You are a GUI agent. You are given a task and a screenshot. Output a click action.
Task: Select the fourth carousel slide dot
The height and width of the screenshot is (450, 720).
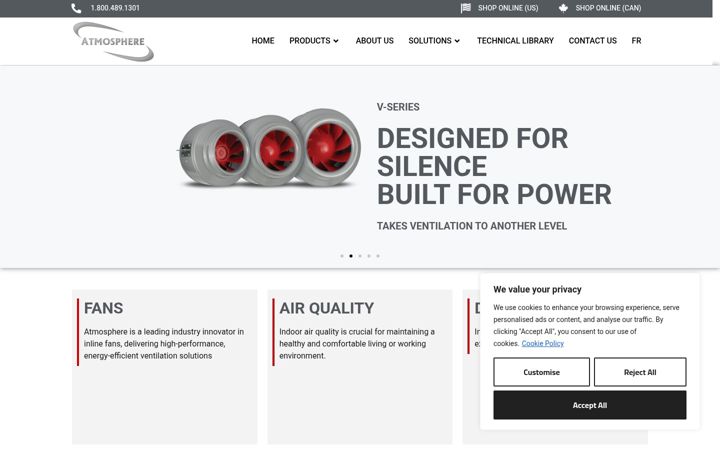coord(369,256)
